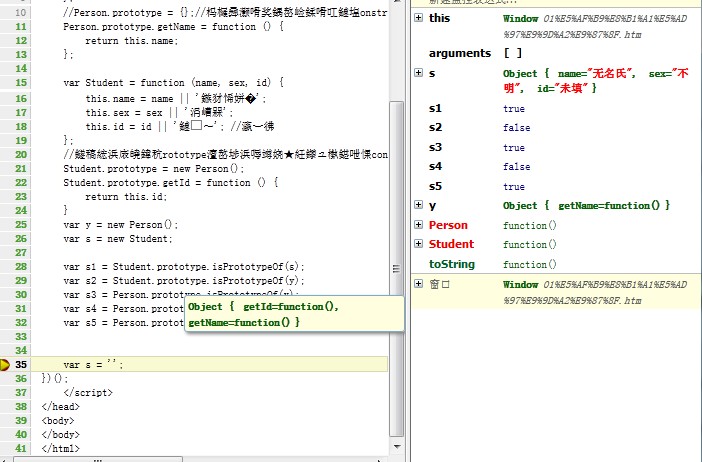
Task: Expand the 's' Object watch entry
Action: pyautogui.click(x=419, y=73)
